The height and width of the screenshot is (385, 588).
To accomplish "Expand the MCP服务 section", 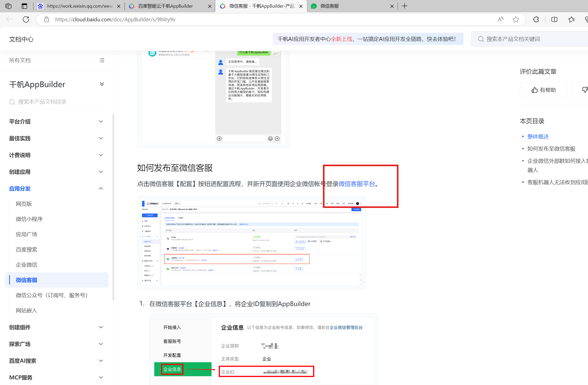I will pos(101,378).
